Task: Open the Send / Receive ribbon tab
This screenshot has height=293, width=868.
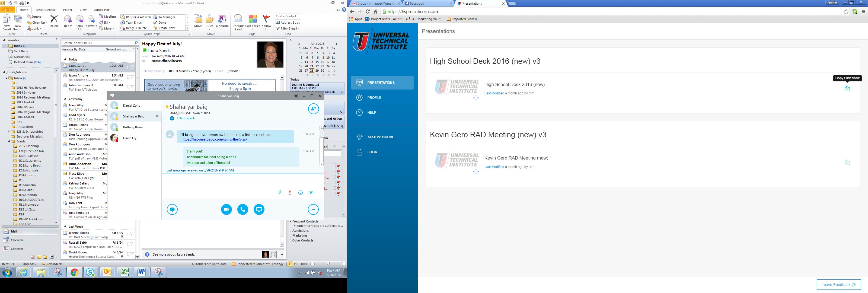Action: coord(46,10)
